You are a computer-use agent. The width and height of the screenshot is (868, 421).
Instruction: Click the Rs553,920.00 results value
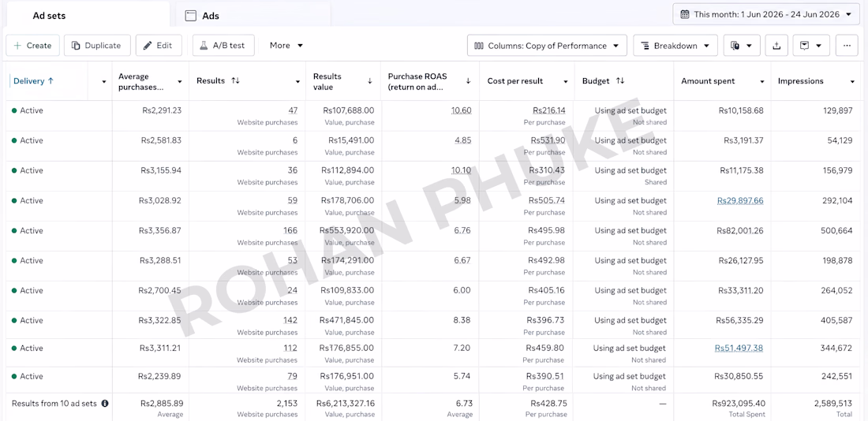(346, 231)
